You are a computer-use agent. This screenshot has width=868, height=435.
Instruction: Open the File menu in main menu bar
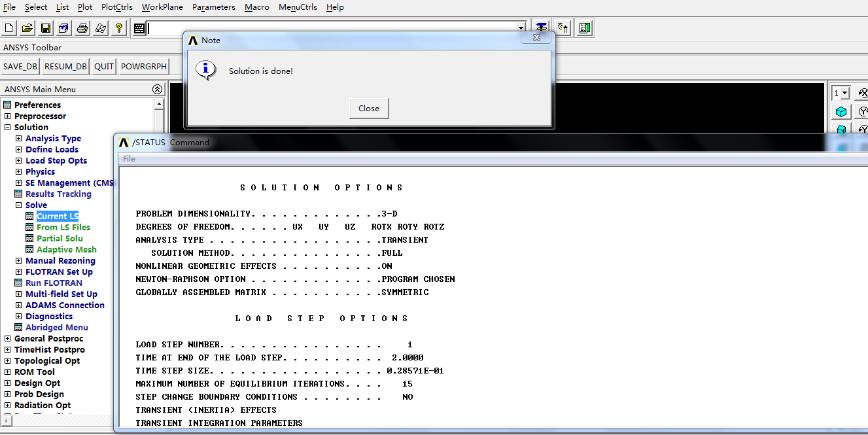pos(9,7)
